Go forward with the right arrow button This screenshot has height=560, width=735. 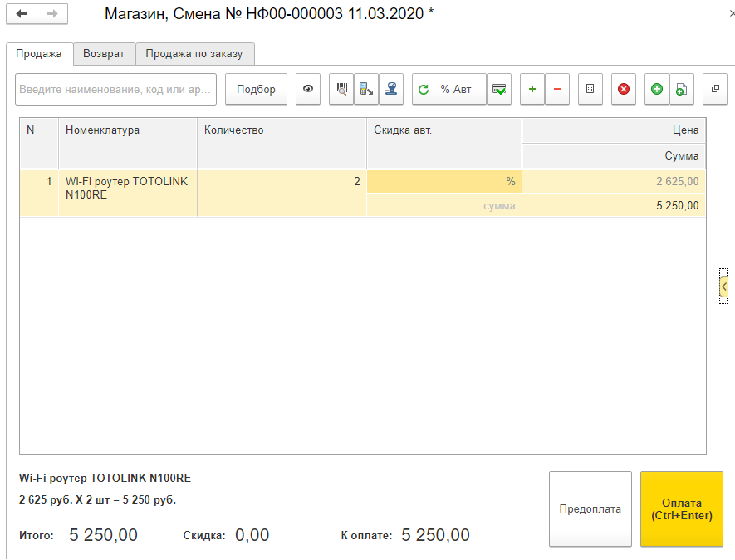52,13
